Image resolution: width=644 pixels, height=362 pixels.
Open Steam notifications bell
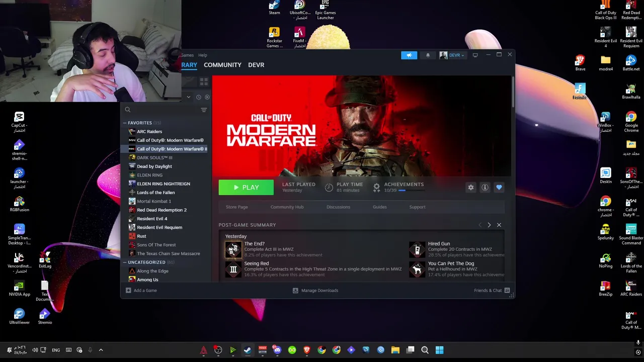428,55
